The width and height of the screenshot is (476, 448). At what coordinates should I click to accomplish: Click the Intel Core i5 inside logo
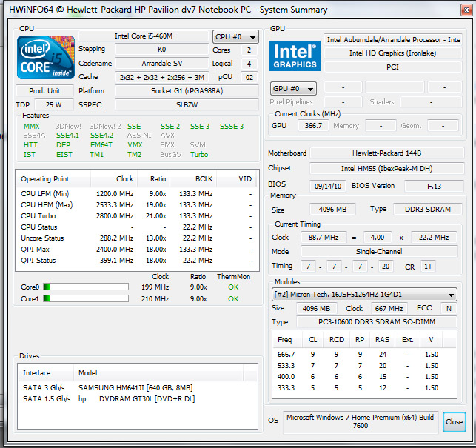[46, 58]
